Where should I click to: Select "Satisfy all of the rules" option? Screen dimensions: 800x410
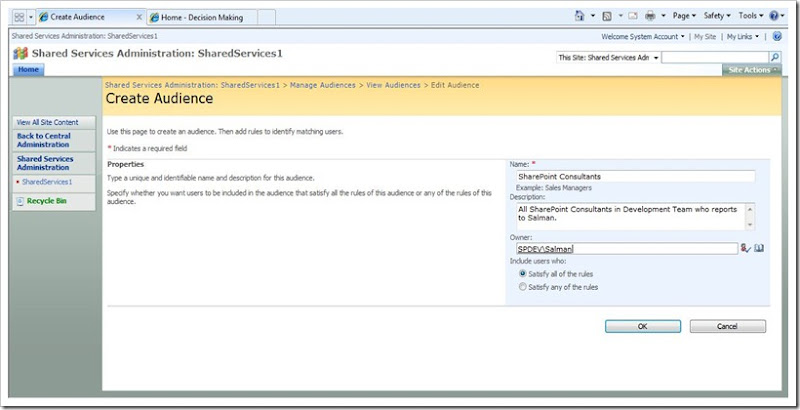(x=522, y=273)
